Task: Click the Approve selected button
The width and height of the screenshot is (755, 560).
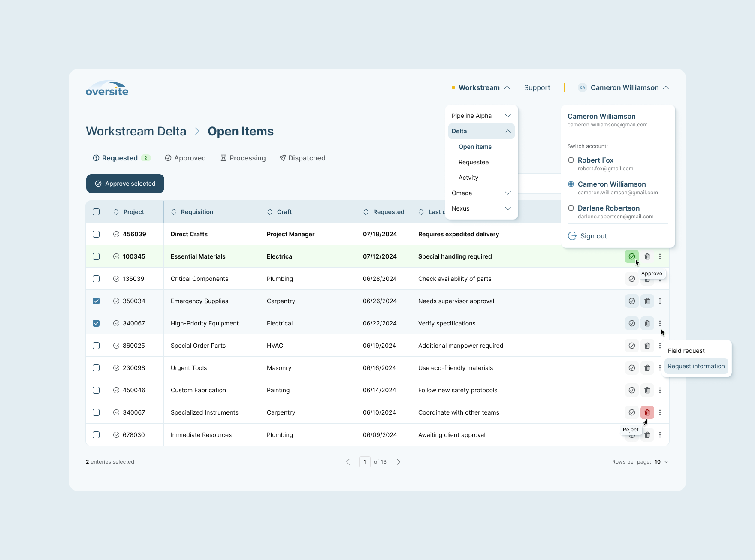Action: (x=125, y=184)
